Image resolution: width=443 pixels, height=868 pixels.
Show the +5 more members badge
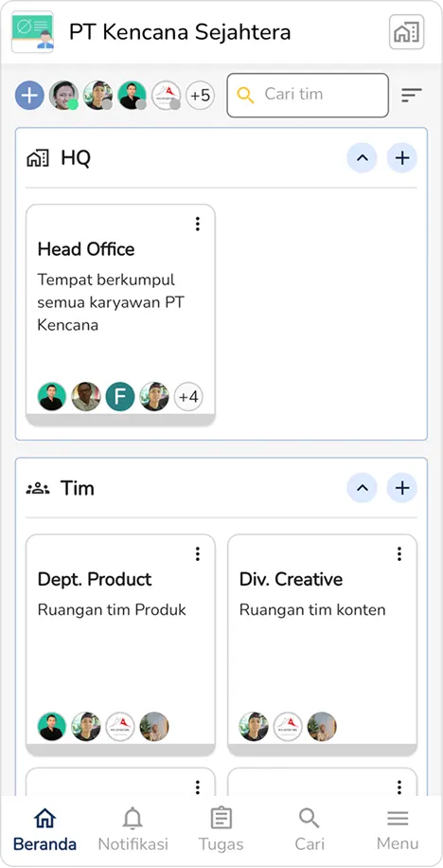pyautogui.click(x=201, y=95)
